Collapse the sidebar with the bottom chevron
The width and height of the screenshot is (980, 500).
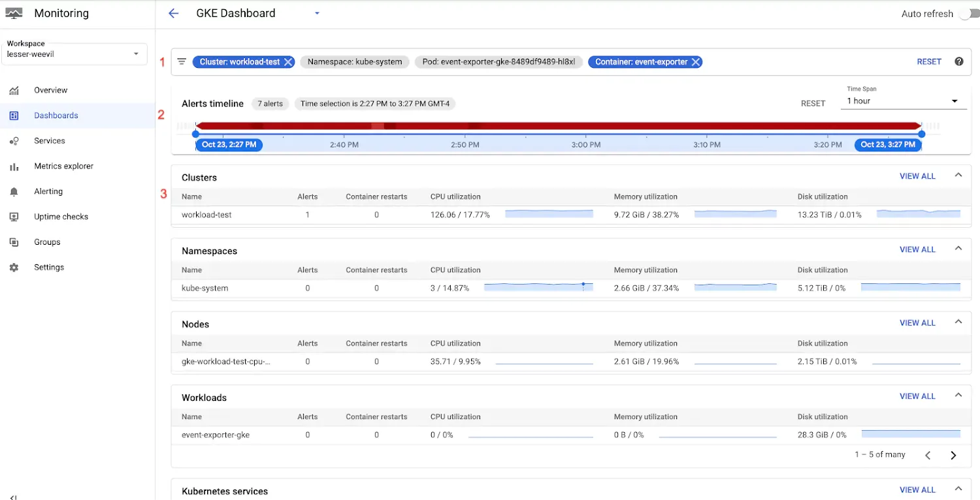tap(14, 497)
